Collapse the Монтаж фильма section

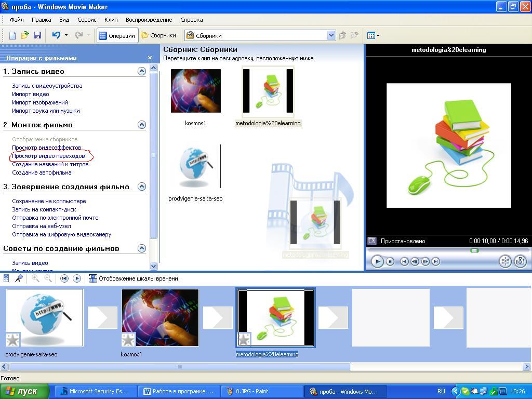(x=141, y=125)
